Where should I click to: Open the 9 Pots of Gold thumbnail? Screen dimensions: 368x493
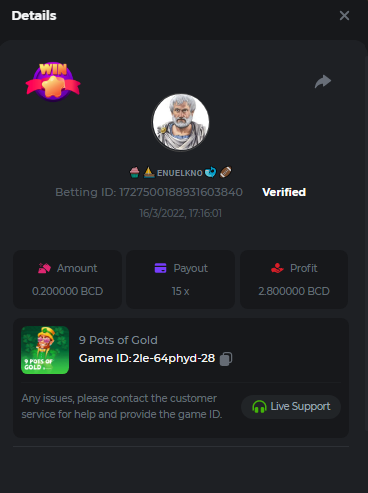click(x=45, y=350)
